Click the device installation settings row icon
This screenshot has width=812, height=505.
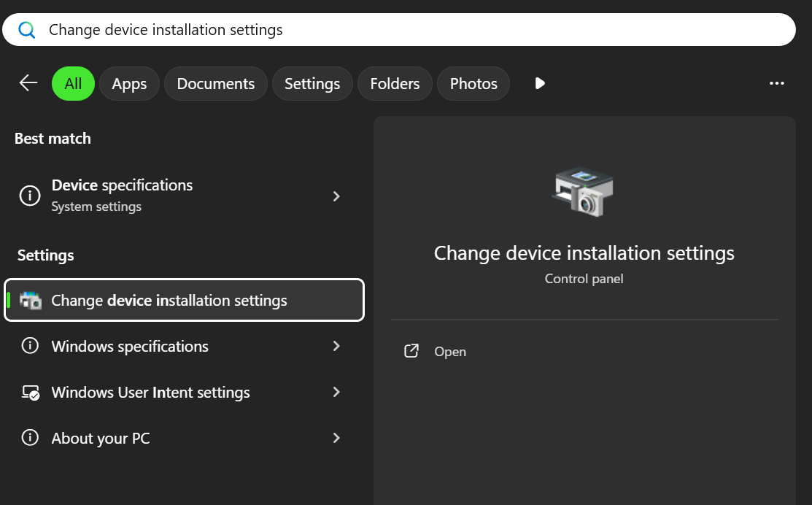tap(30, 301)
